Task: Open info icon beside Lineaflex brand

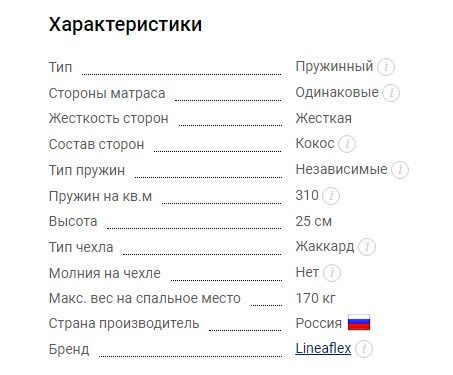Action: [364, 349]
